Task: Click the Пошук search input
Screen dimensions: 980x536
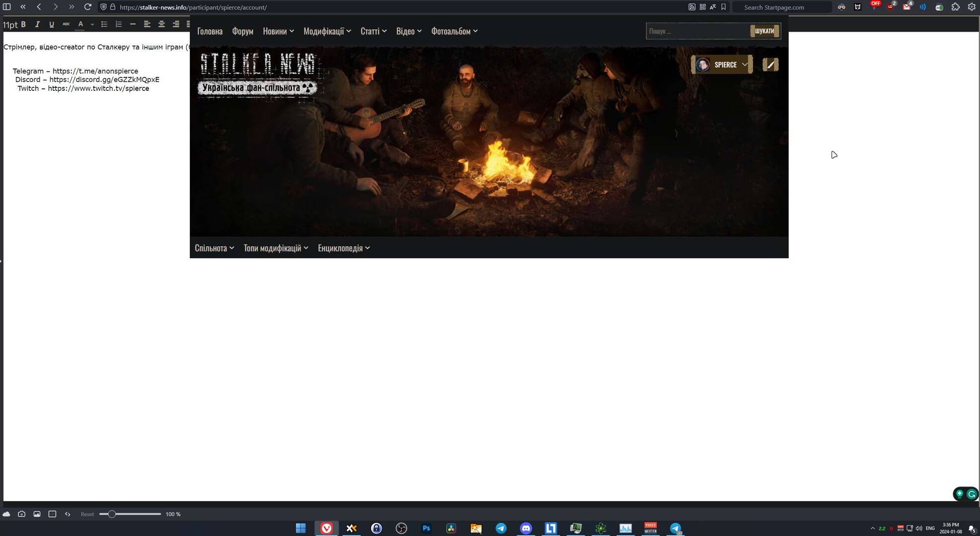Action: point(697,31)
